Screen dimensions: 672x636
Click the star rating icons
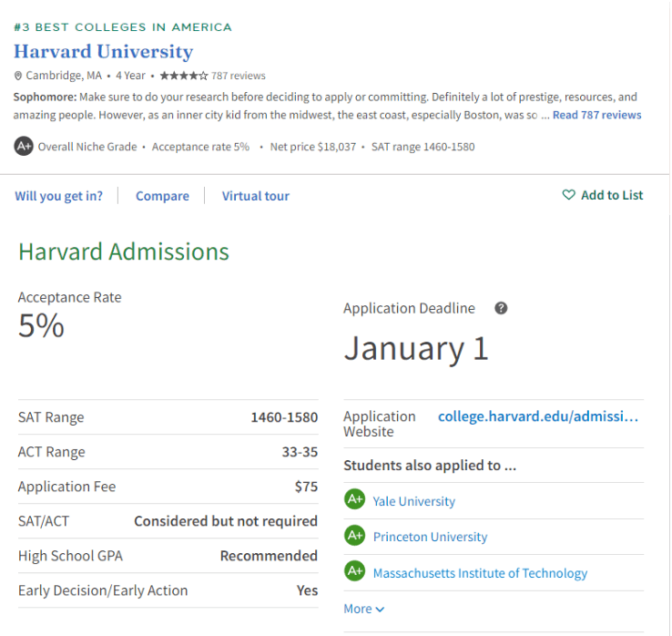pos(184,76)
